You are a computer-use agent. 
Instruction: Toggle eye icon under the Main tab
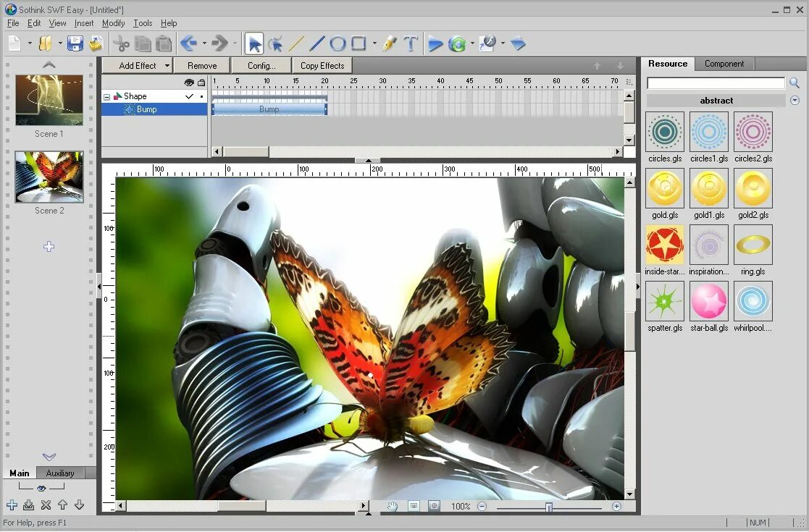(41, 488)
